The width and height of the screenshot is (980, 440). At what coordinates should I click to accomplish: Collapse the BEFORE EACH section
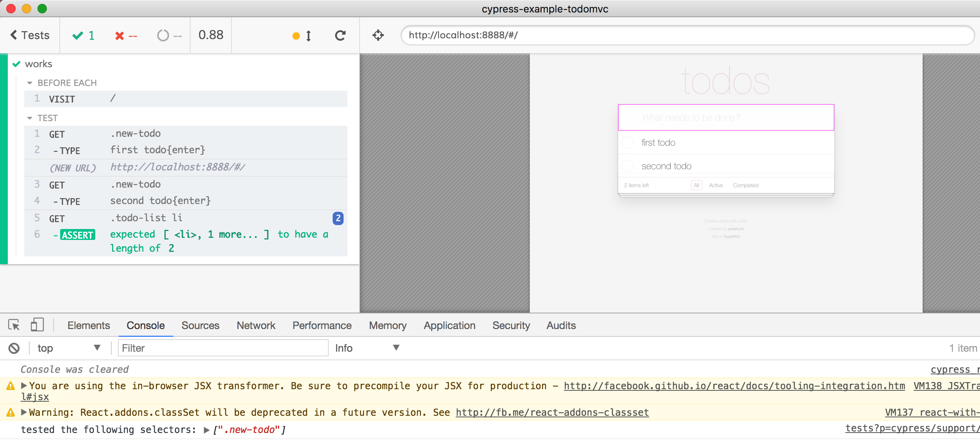click(x=30, y=83)
